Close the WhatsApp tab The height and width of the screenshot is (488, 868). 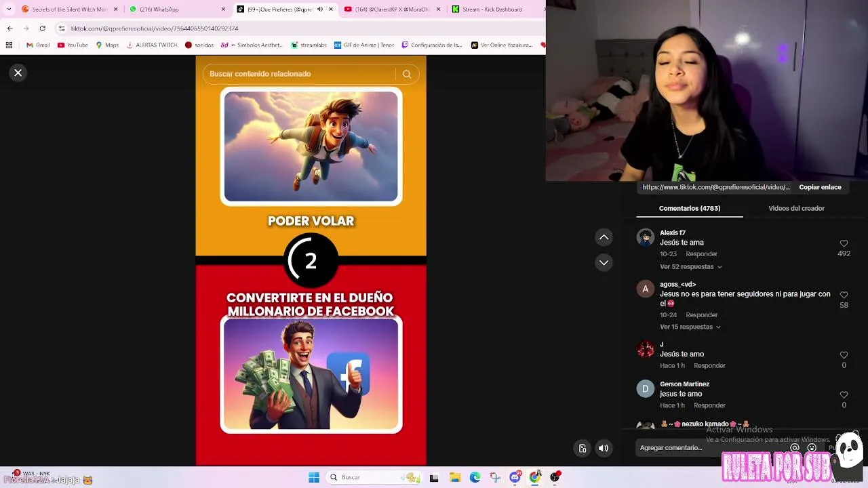(223, 9)
